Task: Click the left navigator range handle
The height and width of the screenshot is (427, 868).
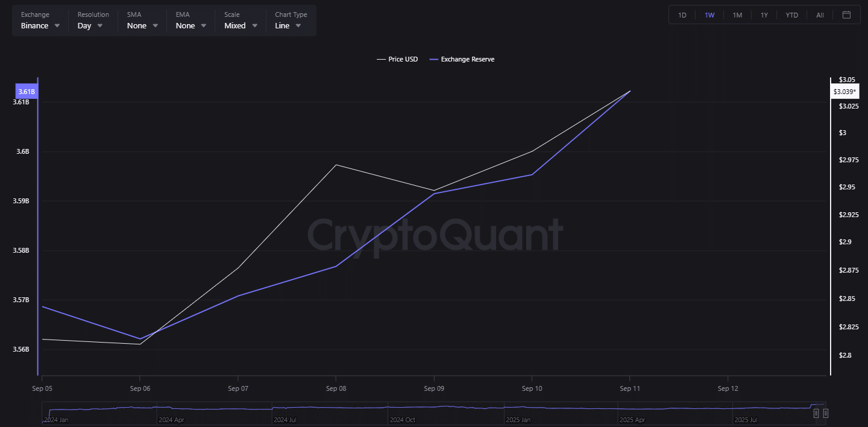Action: pyautogui.click(x=816, y=413)
